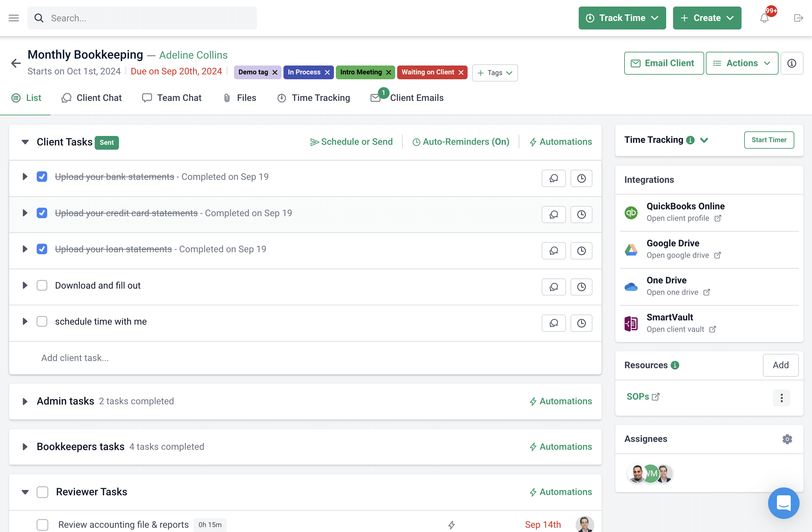Click Time Tracking info icon in sidebar
The height and width of the screenshot is (532, 812).
click(690, 140)
